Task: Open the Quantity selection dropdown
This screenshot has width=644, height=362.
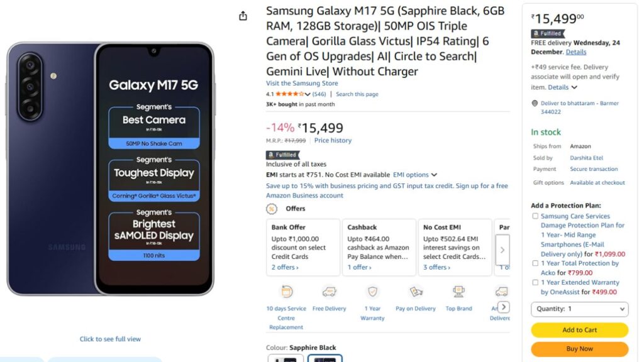Action: (x=579, y=309)
